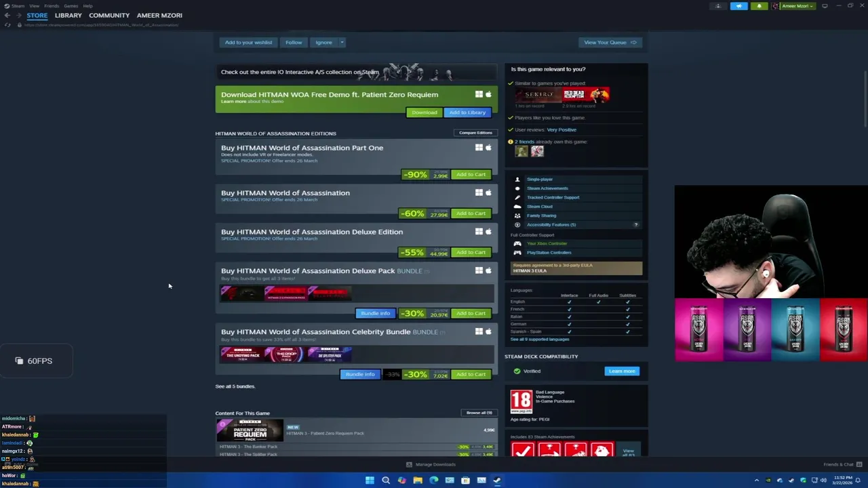Expand the Ignore options dropdown arrow

coord(342,42)
